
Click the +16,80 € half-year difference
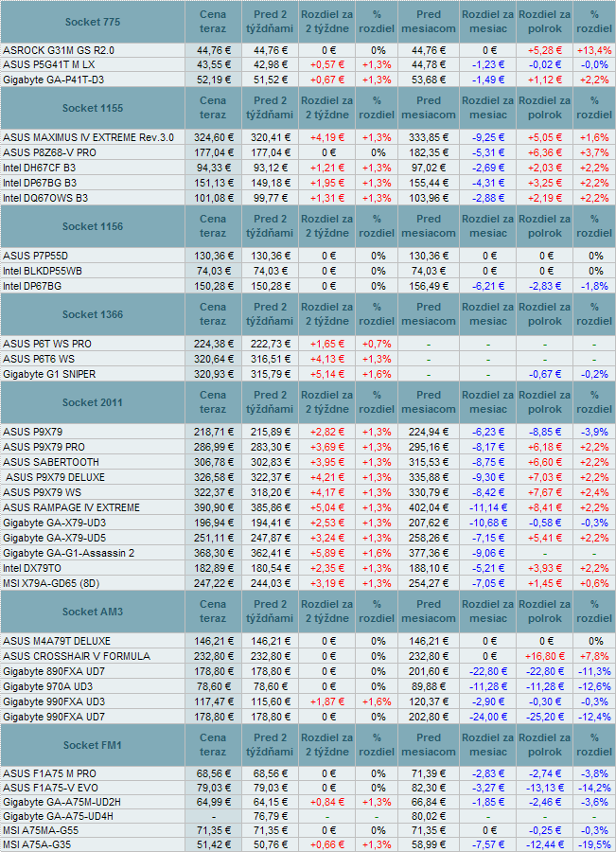pyautogui.click(x=545, y=656)
